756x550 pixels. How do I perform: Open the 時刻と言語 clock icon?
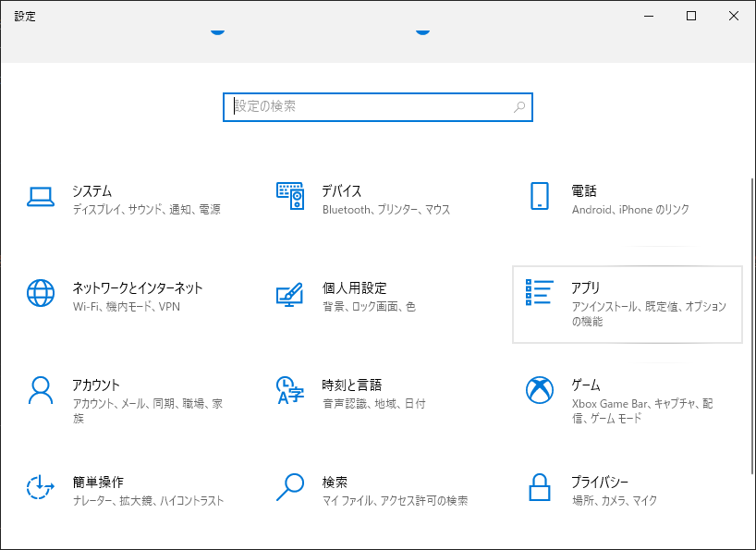pos(290,390)
